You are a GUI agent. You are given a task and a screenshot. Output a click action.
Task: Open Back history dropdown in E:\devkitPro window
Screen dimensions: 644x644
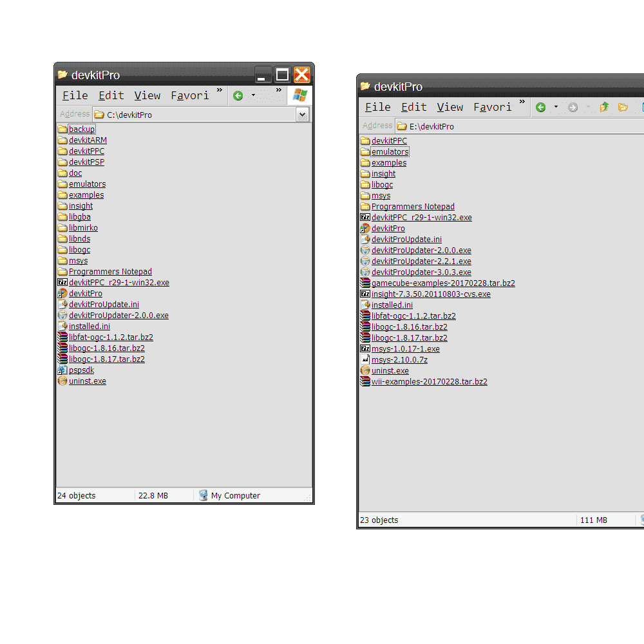pos(556,107)
